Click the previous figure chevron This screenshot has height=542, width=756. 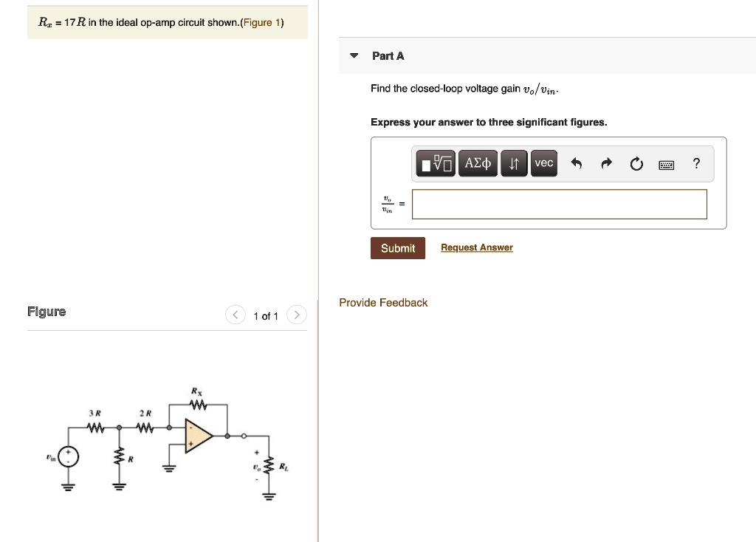[235, 315]
